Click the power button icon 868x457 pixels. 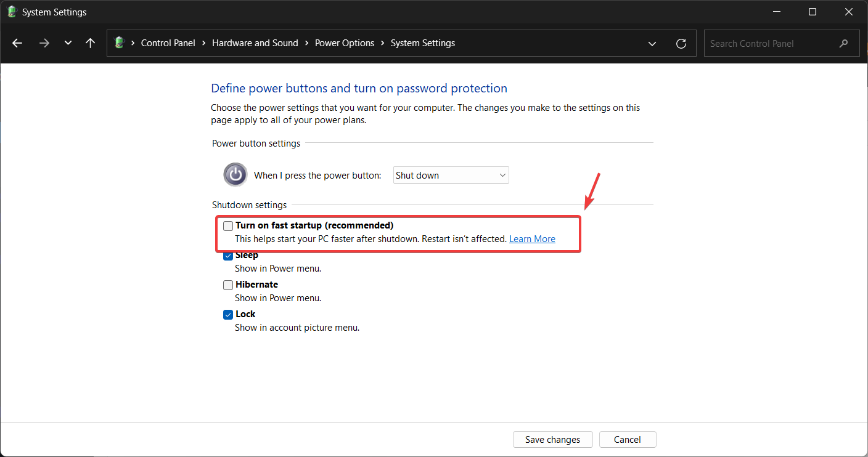tap(235, 175)
